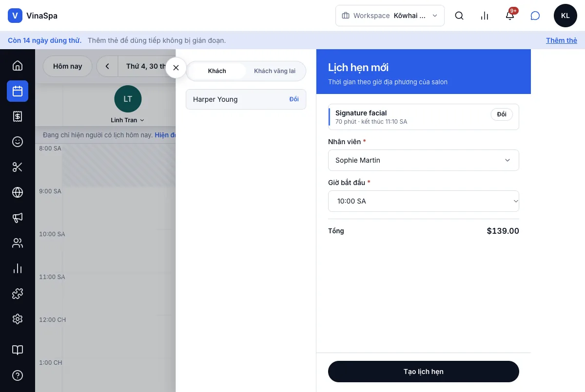Expand the Nhân viên Sophie Martin dropdown
The width and height of the screenshot is (585, 392).
coord(424,160)
